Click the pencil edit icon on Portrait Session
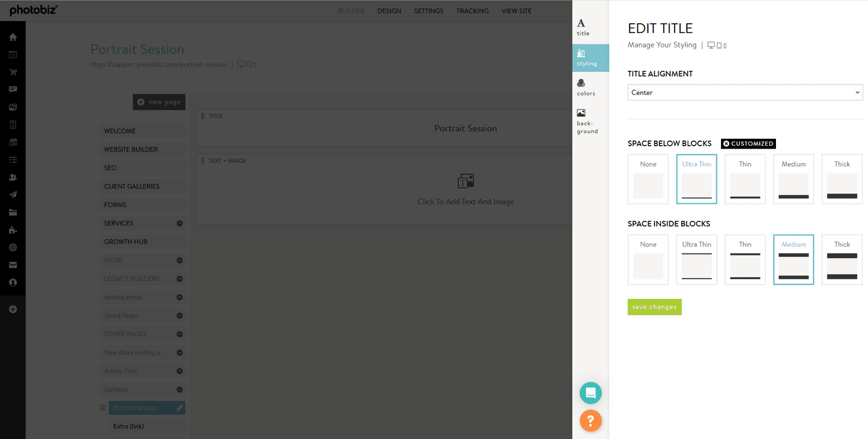The width and height of the screenshot is (868, 439). (x=180, y=408)
